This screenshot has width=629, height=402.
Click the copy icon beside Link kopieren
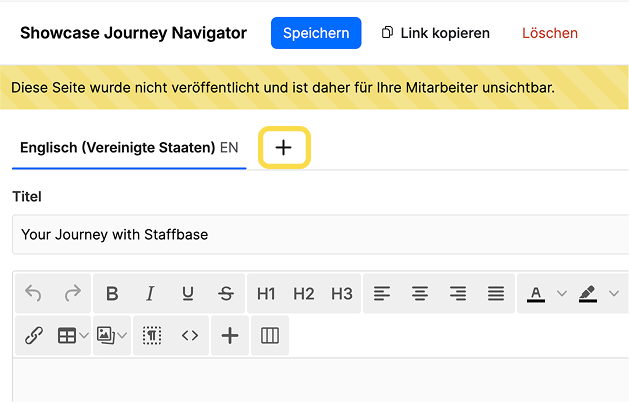pos(387,32)
